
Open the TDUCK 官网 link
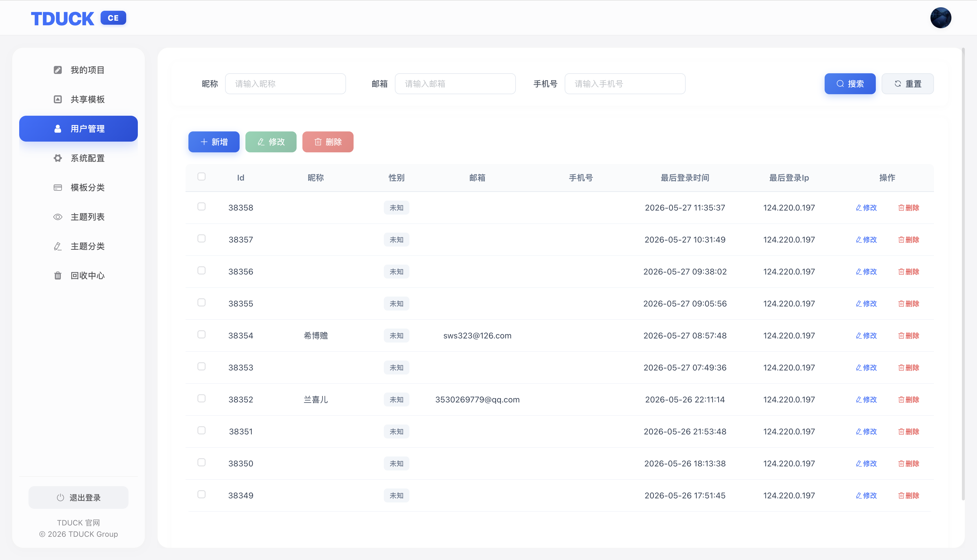pos(79,523)
